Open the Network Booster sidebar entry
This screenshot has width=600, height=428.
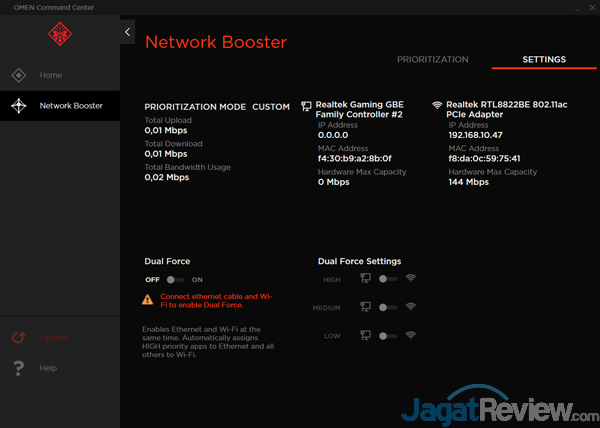pyautogui.click(x=70, y=105)
